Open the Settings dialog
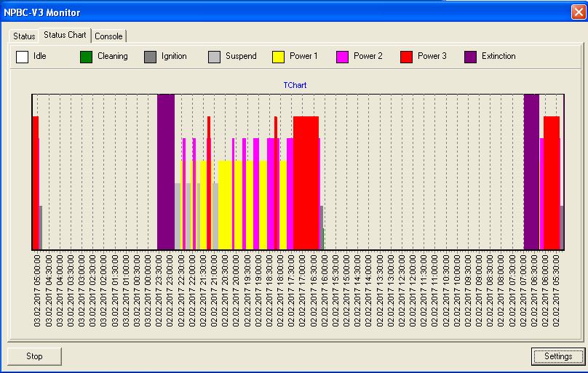This screenshot has height=373, width=588. (557, 356)
